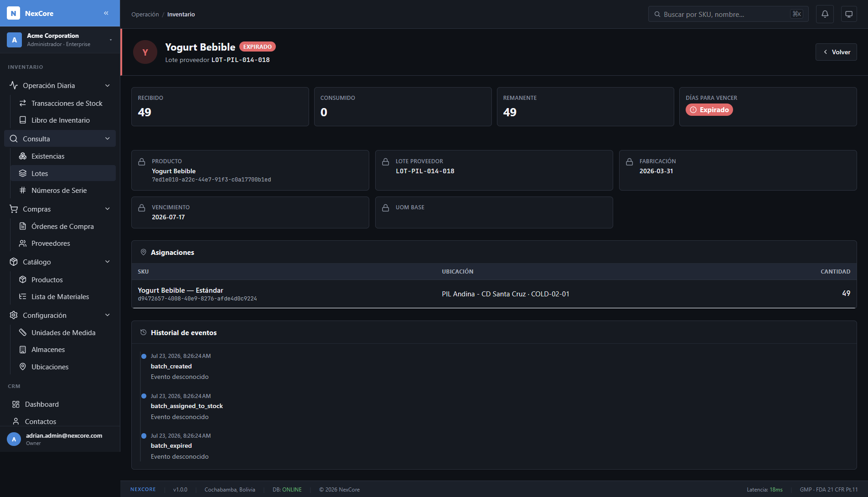The image size is (868, 497).
Task: Collapse the sidebar with double-chevron icon
Action: pyautogui.click(x=106, y=13)
